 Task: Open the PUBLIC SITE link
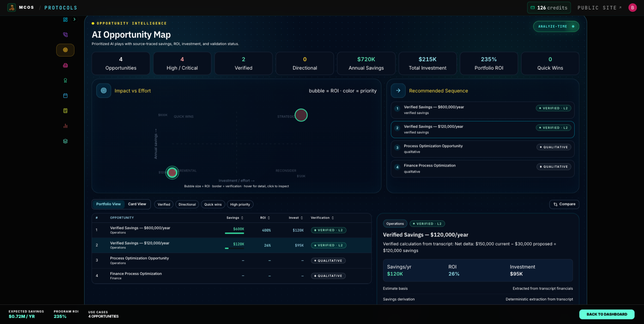(599, 8)
